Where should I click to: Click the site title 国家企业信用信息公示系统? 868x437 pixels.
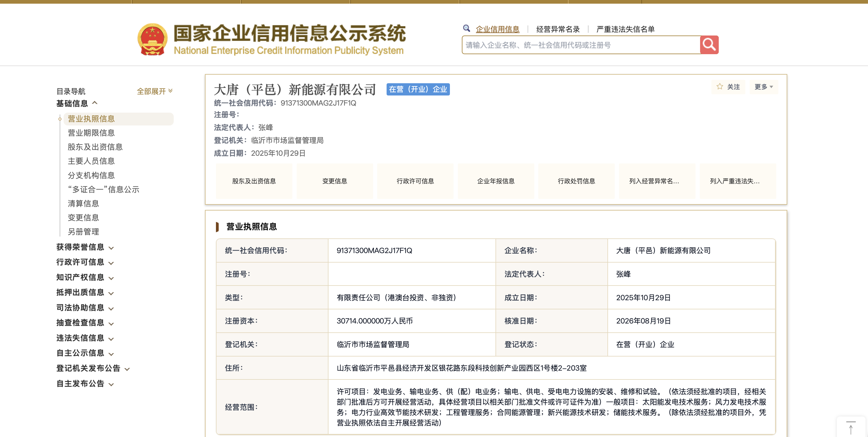pyautogui.click(x=290, y=33)
